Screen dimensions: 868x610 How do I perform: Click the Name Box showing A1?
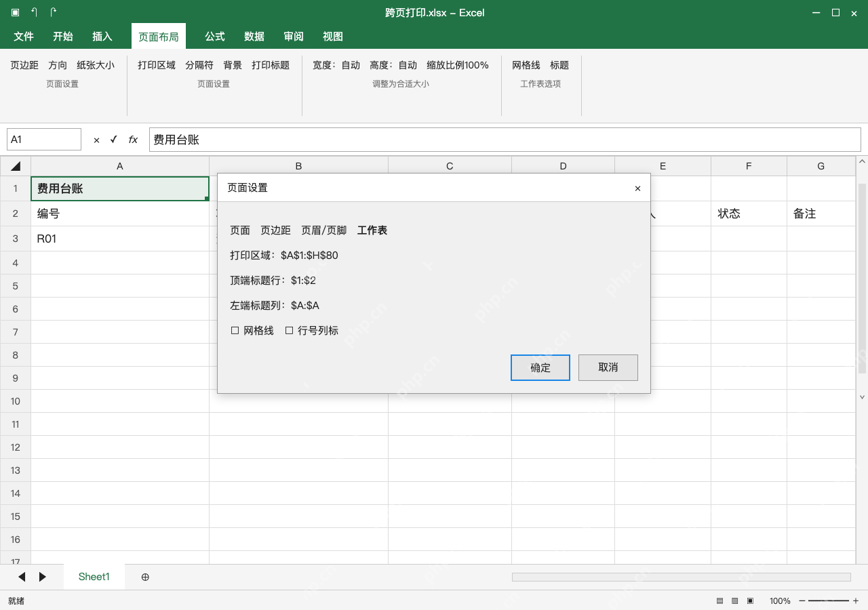point(44,140)
